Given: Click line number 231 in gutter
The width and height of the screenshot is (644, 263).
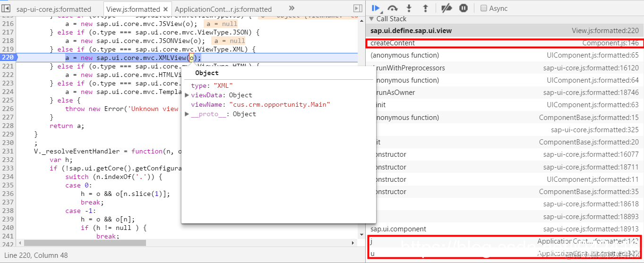Looking at the screenshot, I should coord(7,151).
